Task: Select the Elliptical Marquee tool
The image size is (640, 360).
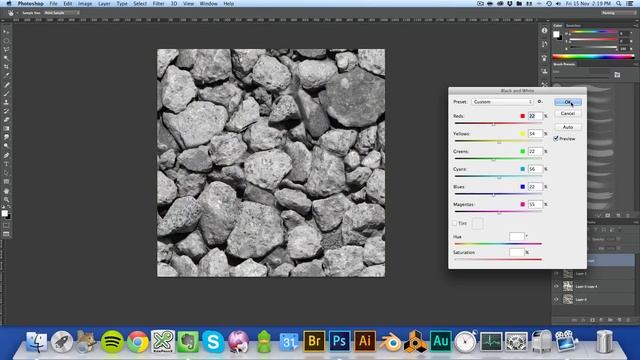Action: click(6, 40)
